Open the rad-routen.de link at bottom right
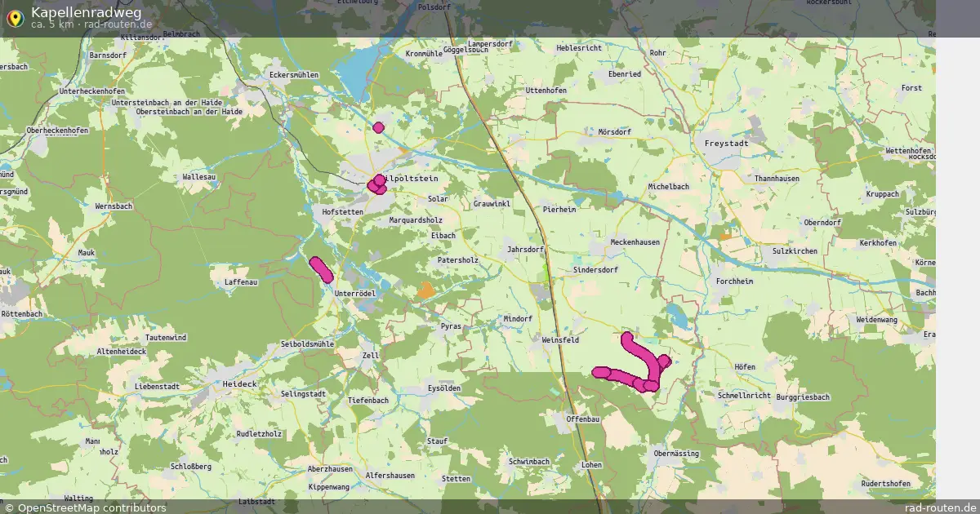980x514 pixels. click(x=942, y=507)
